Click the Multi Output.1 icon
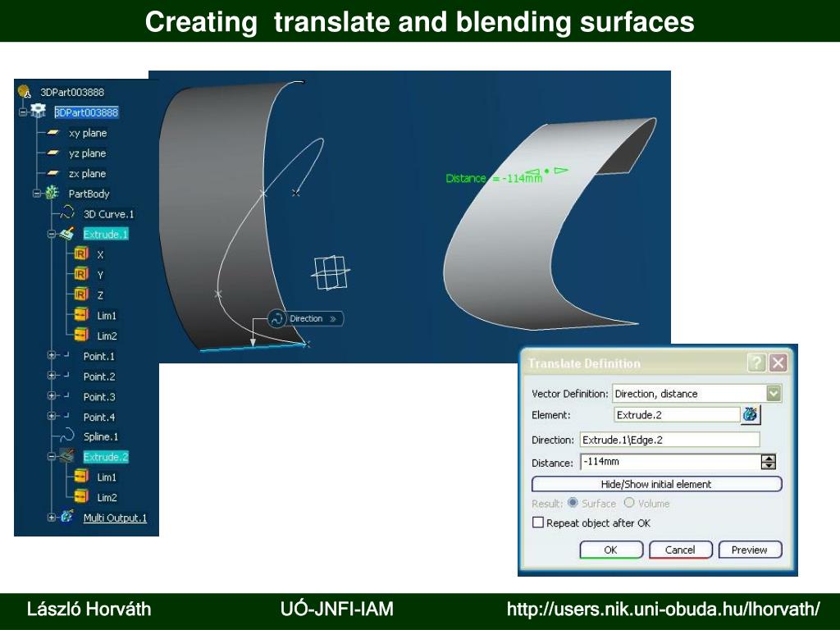 (x=67, y=517)
